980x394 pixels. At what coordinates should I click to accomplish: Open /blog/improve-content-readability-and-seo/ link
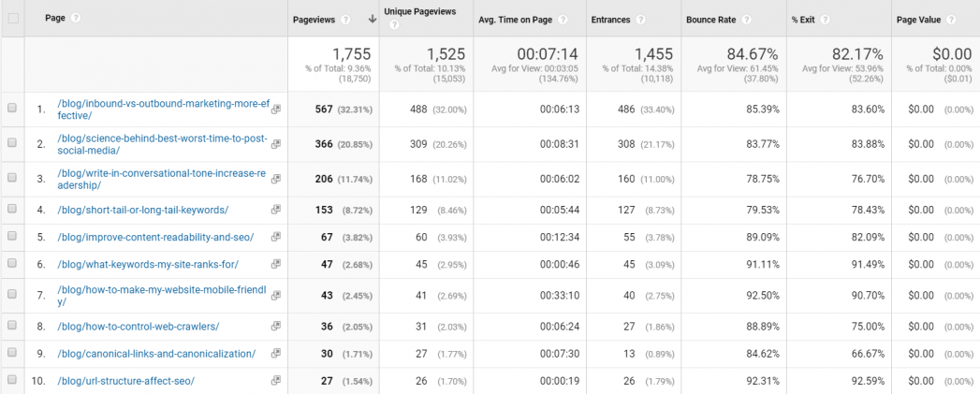click(x=155, y=237)
